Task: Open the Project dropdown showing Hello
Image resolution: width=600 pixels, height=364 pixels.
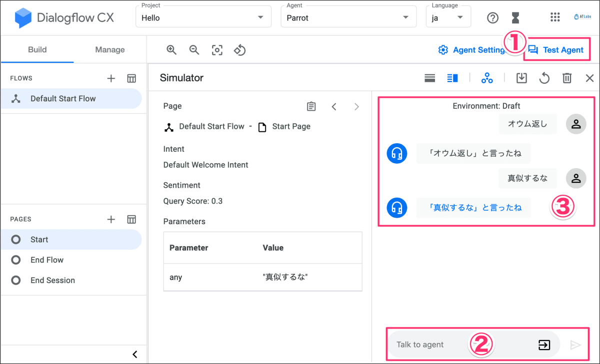Action: 203,16
